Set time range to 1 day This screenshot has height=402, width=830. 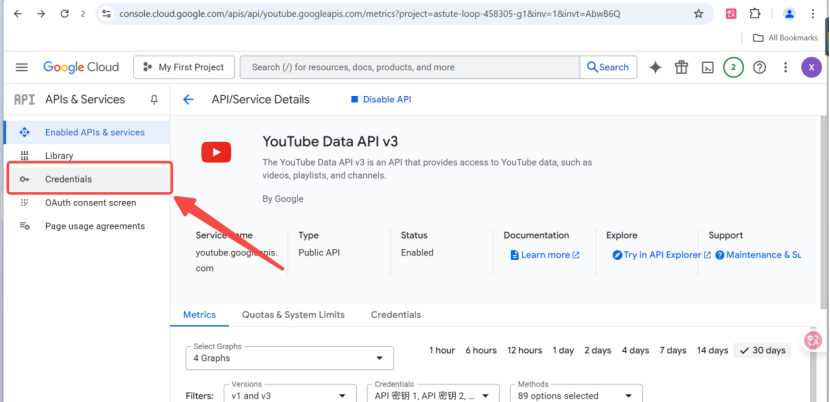[563, 351]
